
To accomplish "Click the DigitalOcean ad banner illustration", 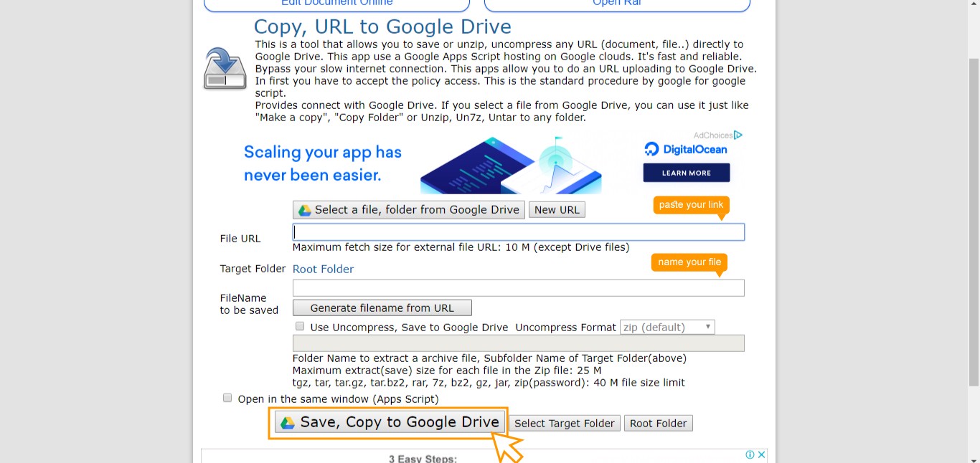I will pos(511,165).
